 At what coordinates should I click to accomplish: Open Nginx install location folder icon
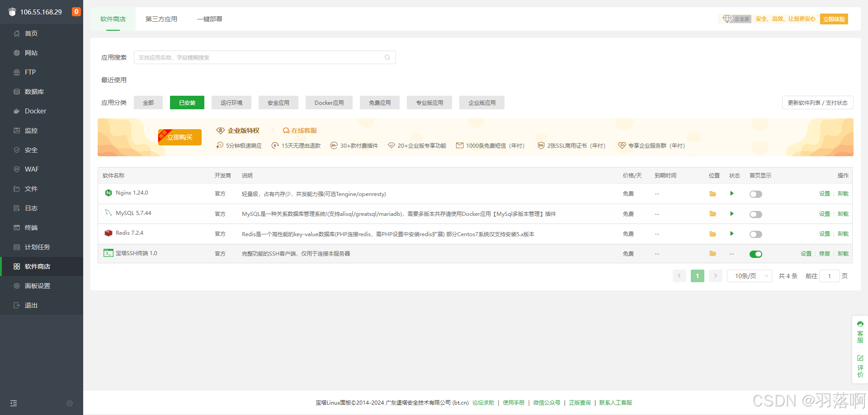coord(712,194)
